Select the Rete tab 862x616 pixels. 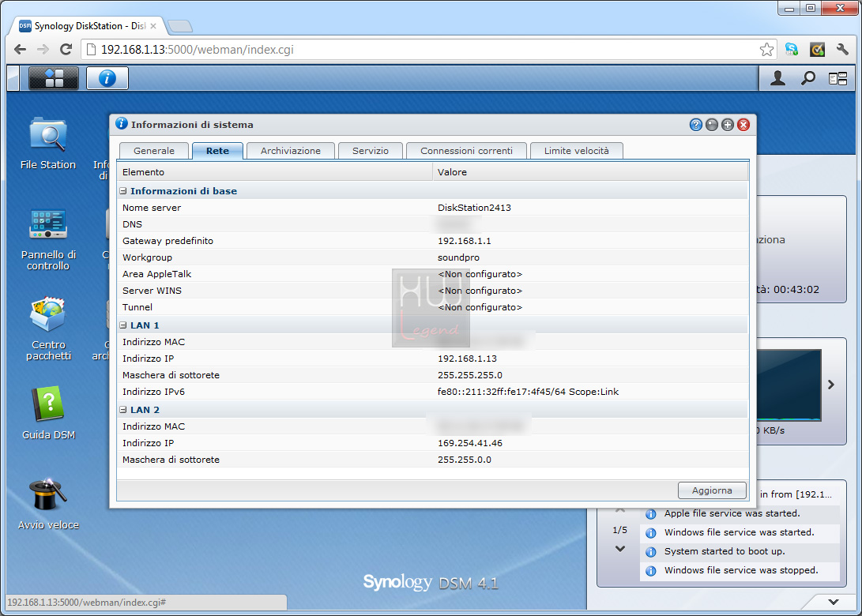tap(218, 151)
